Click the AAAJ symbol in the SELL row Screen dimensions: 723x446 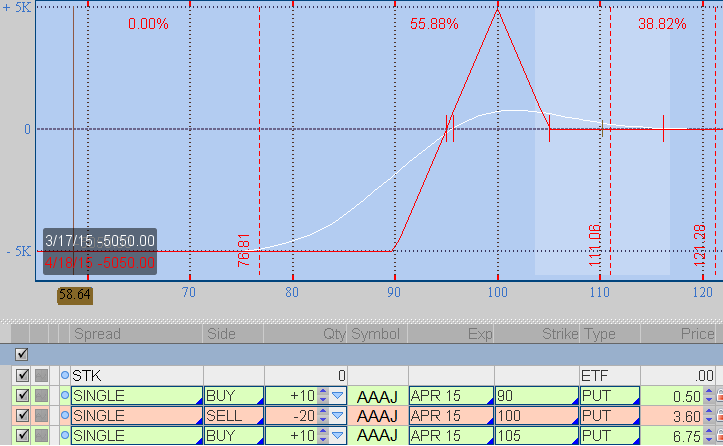(377, 416)
